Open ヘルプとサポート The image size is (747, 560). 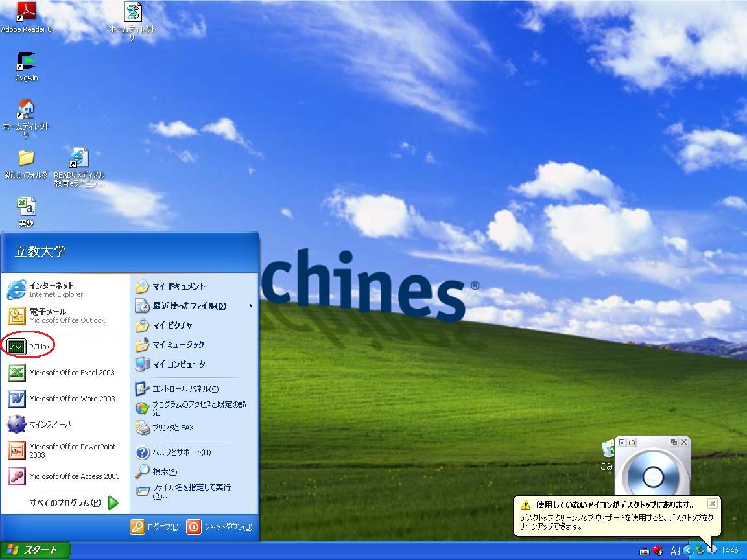tap(194, 452)
